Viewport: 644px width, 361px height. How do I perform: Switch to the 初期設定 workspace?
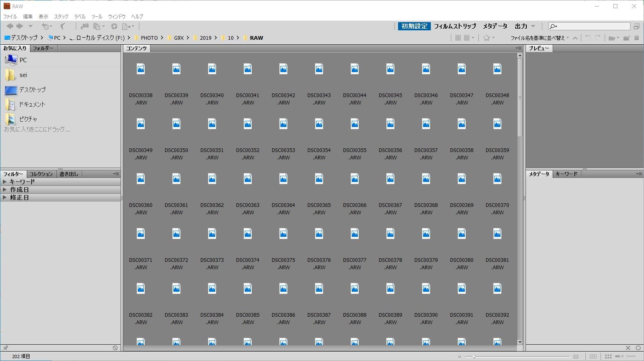(414, 26)
